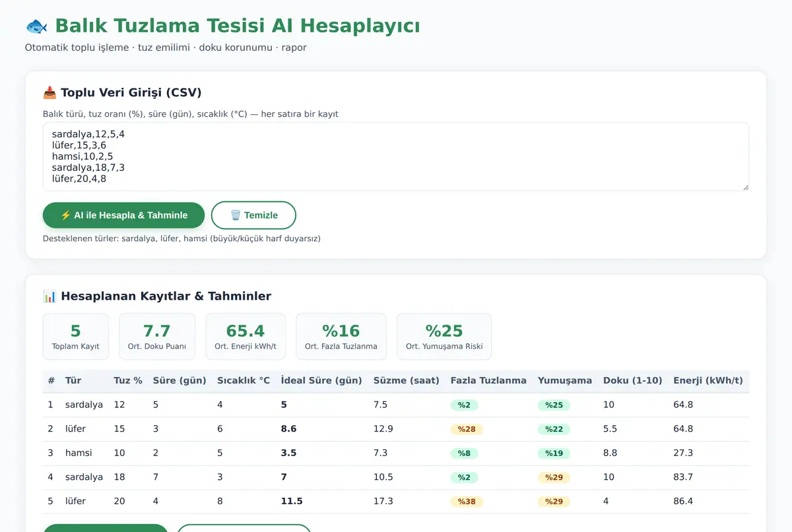
Task: Click the 'Balık Tuzlama Tesisi AI Hesaplayıcı' heading
Action: pos(238,26)
